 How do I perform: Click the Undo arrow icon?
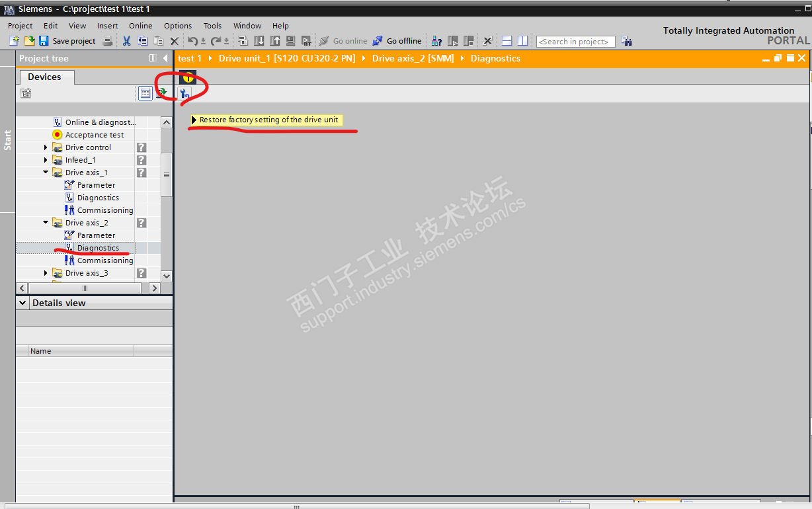click(192, 41)
